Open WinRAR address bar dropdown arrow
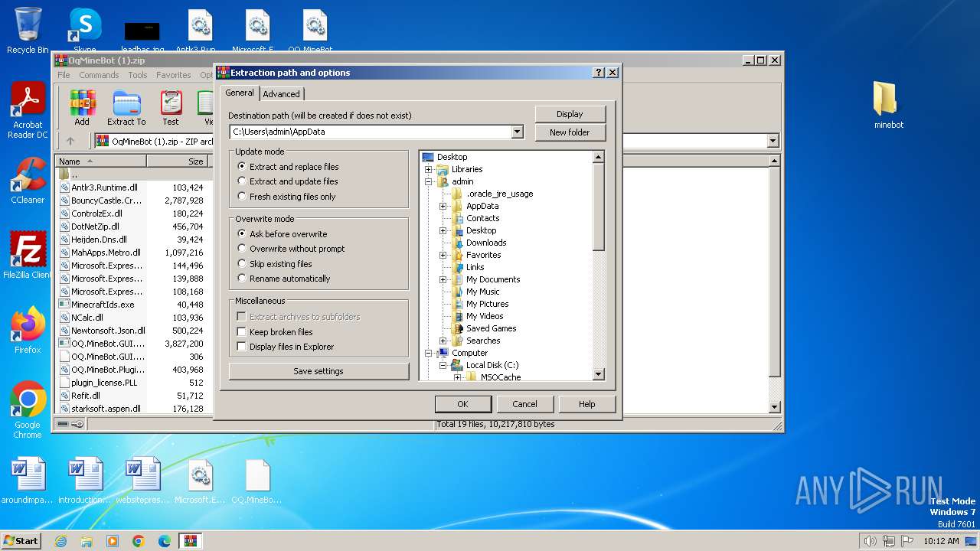This screenshot has width=980, height=551. point(773,141)
